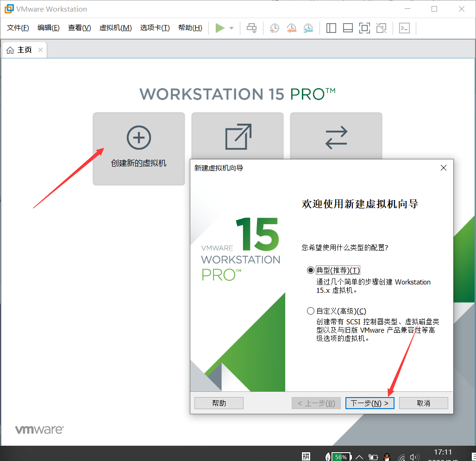
Task: Open the 选项卡(T) menu
Action: pyautogui.click(x=155, y=28)
